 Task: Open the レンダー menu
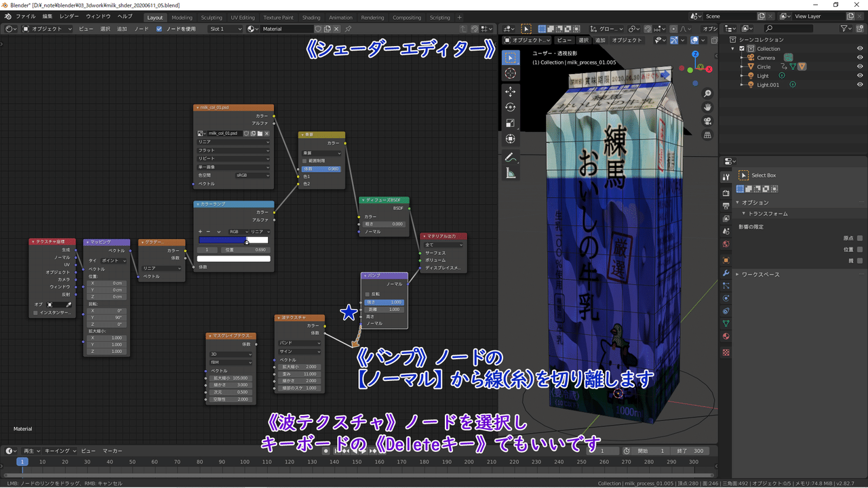[x=69, y=16]
